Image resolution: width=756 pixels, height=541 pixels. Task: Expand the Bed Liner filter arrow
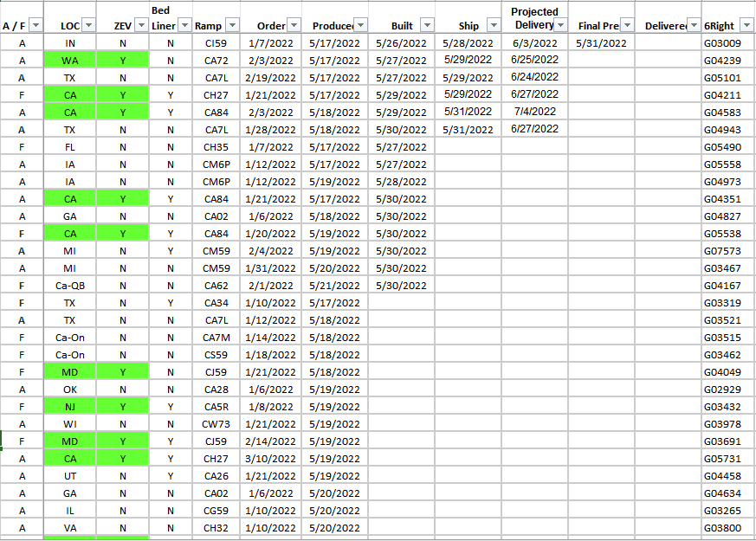[184, 25]
